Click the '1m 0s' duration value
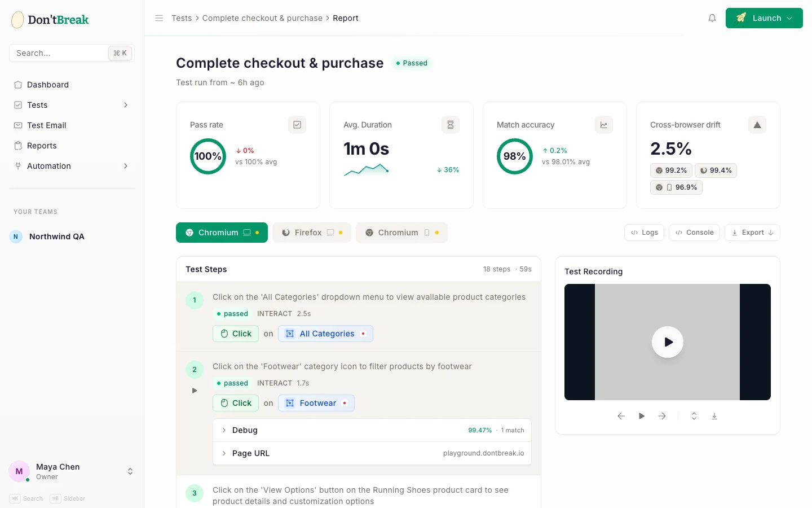This screenshot has width=812, height=508. coord(367,148)
